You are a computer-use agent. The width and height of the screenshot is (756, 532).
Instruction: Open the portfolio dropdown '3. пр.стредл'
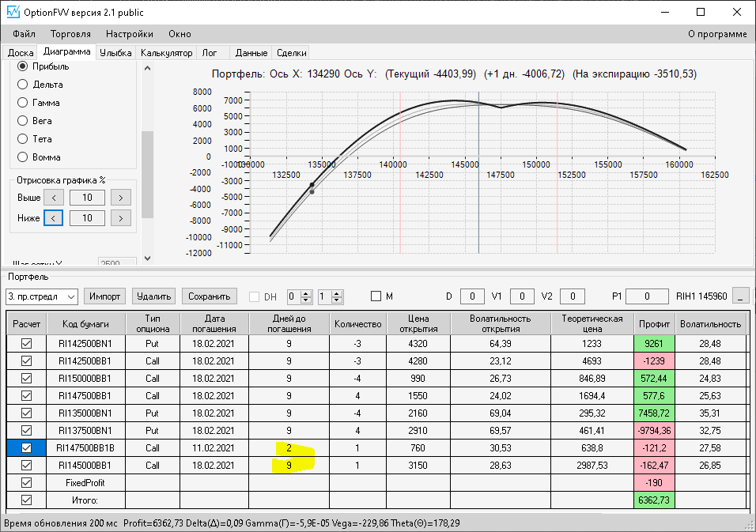[70, 296]
